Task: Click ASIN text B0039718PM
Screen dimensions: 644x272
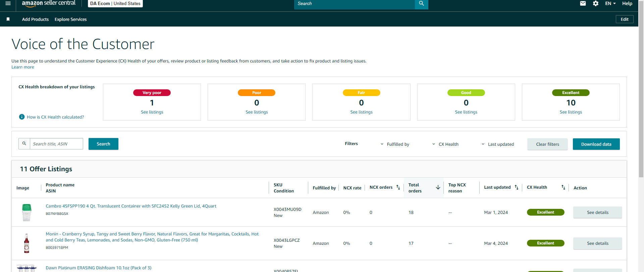Action: click(x=57, y=248)
